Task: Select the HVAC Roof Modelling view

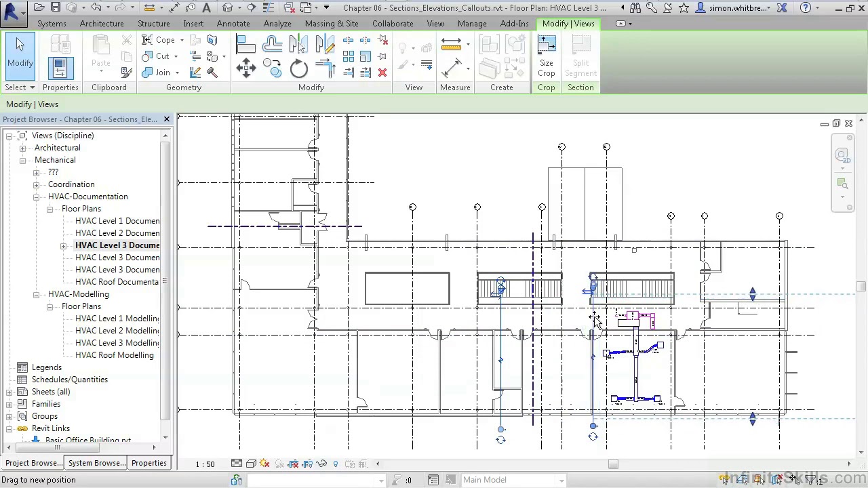Action: [x=115, y=355]
